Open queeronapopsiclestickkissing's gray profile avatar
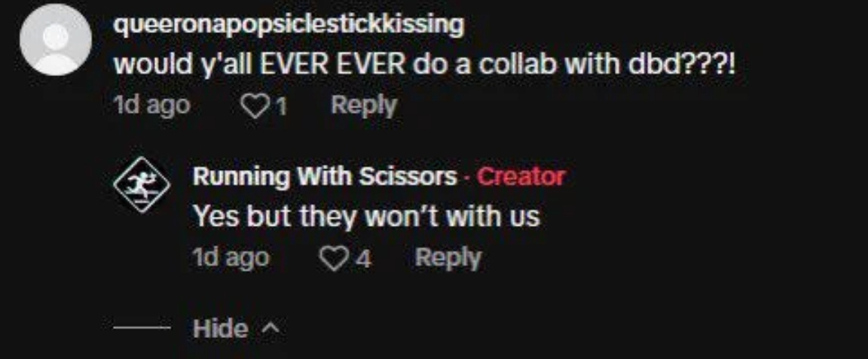The height and width of the screenshot is (359, 868). pyautogui.click(x=55, y=38)
